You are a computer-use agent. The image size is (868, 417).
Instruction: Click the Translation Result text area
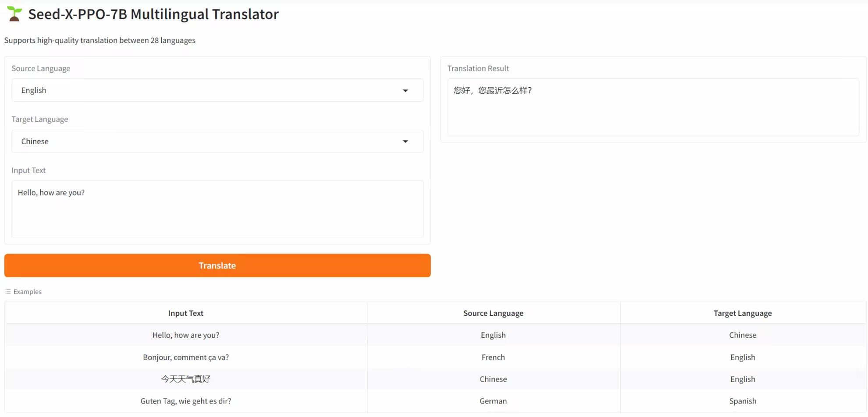click(x=653, y=107)
